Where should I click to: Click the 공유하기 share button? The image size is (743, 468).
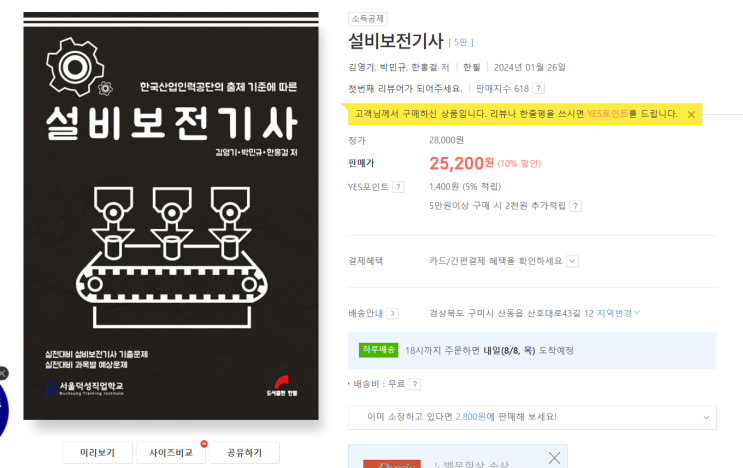(245, 453)
